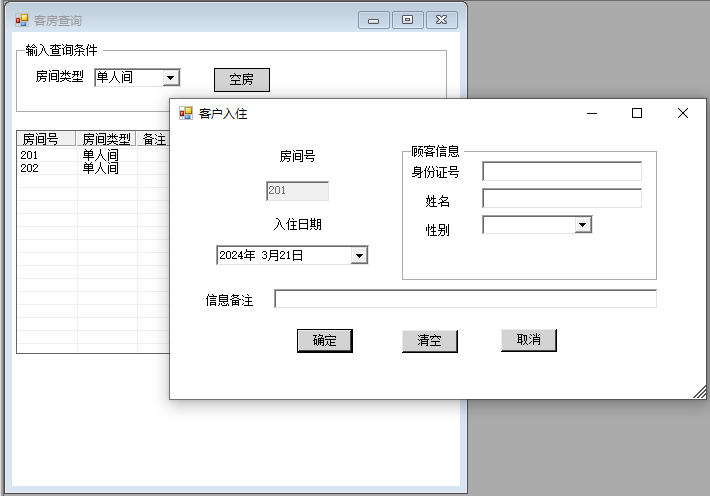710x496 pixels.
Task: Minimize the 客户入住 window
Action: pos(592,113)
